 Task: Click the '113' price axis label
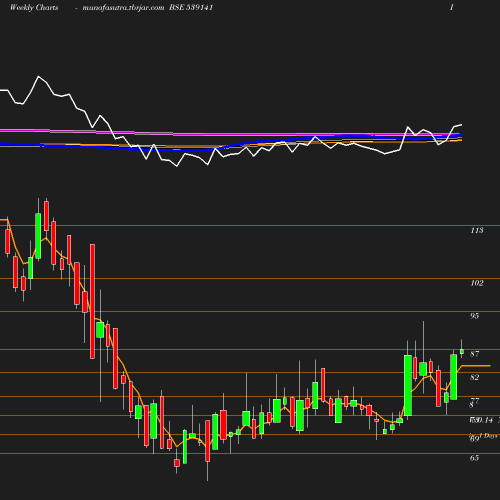pyautogui.click(x=477, y=230)
